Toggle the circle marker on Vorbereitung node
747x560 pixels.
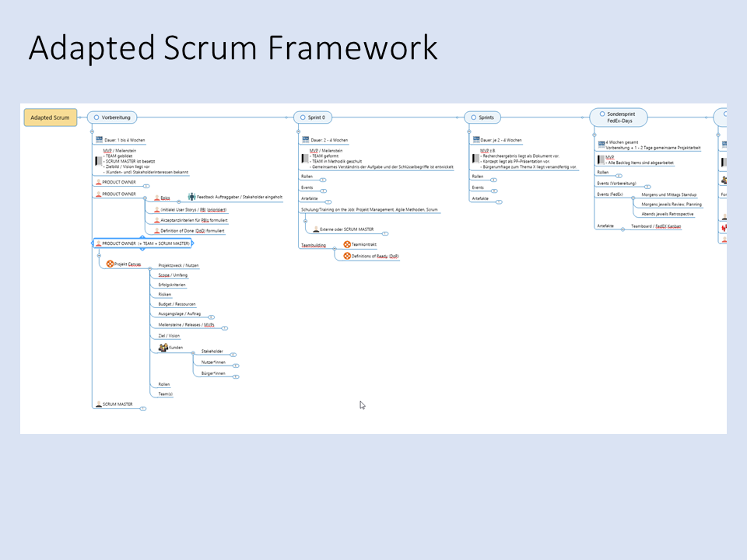coord(96,117)
